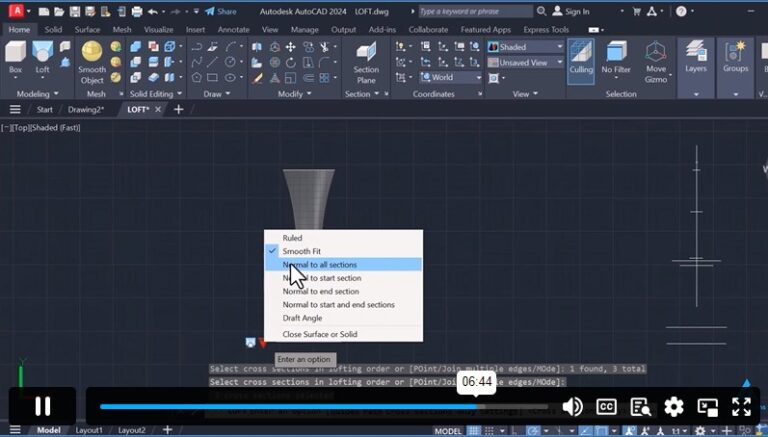
Task: Close the LOFT drawing tab
Action: (x=158, y=109)
